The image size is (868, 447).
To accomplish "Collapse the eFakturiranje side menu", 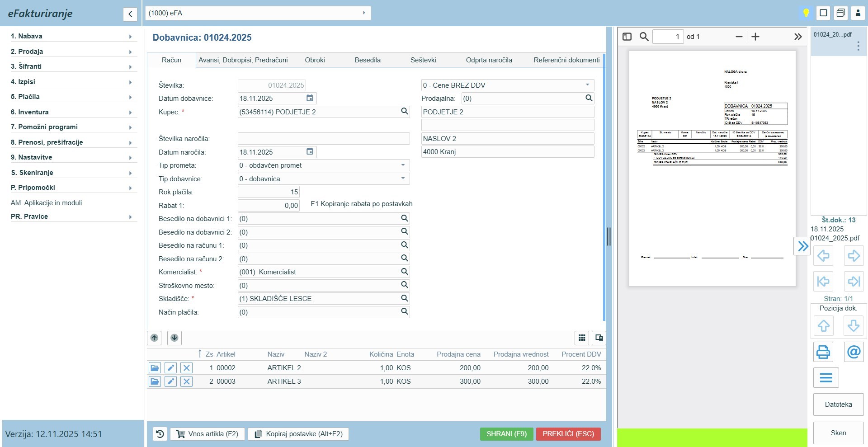I will (x=130, y=14).
